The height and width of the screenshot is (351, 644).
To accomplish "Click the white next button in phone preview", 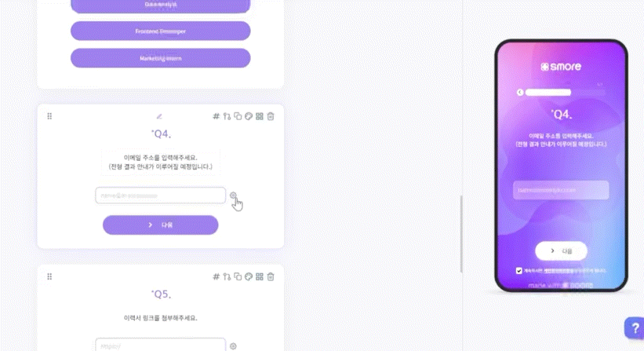I will pyautogui.click(x=561, y=251).
